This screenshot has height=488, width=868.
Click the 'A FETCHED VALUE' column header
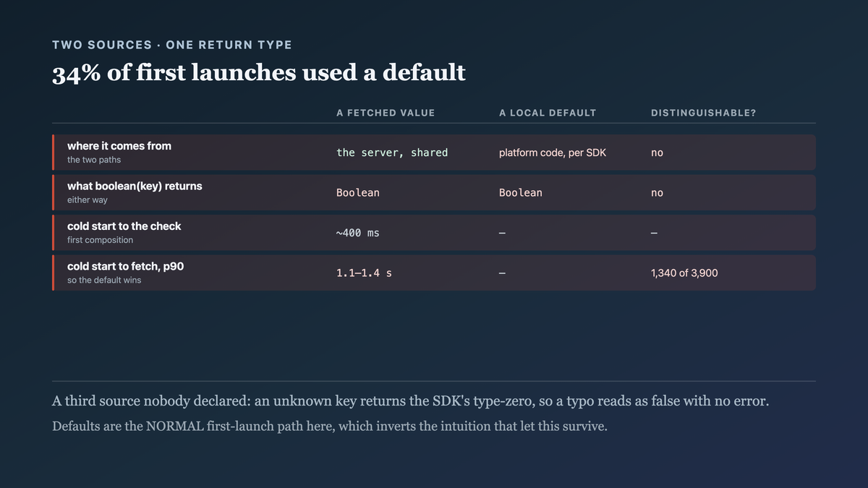[x=386, y=113]
